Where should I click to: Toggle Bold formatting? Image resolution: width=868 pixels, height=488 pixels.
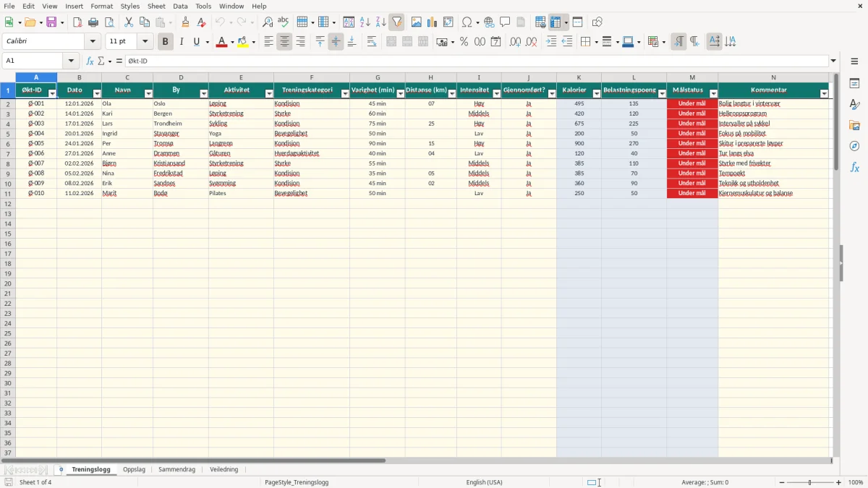(x=165, y=42)
